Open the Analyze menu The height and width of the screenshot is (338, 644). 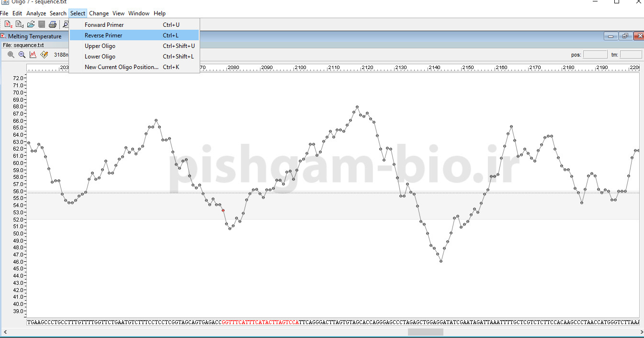coord(36,13)
